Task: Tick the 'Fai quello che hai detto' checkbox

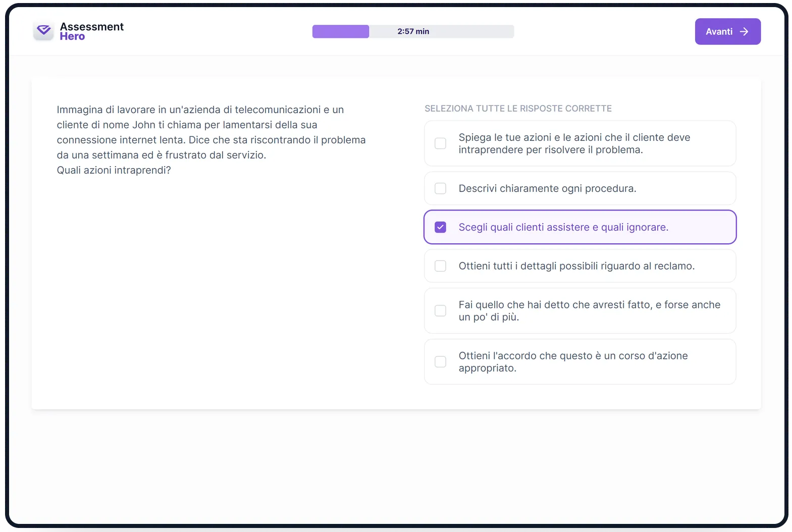Action: [x=441, y=310]
